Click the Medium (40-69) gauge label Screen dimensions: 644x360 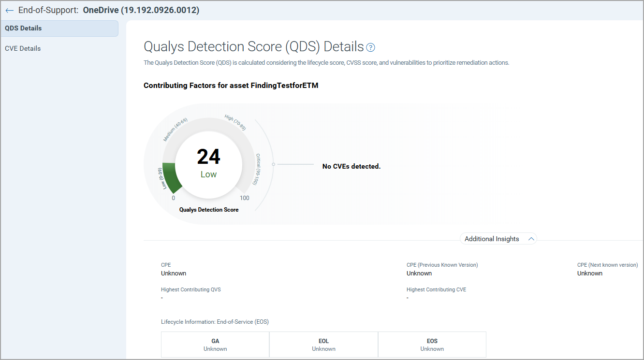pyautogui.click(x=176, y=130)
